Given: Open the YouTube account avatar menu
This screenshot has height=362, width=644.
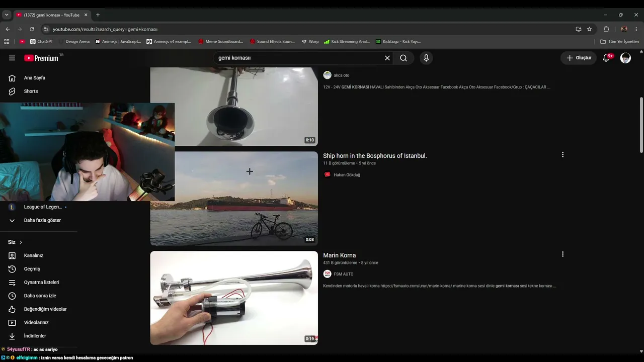Looking at the screenshot, I should (625, 58).
